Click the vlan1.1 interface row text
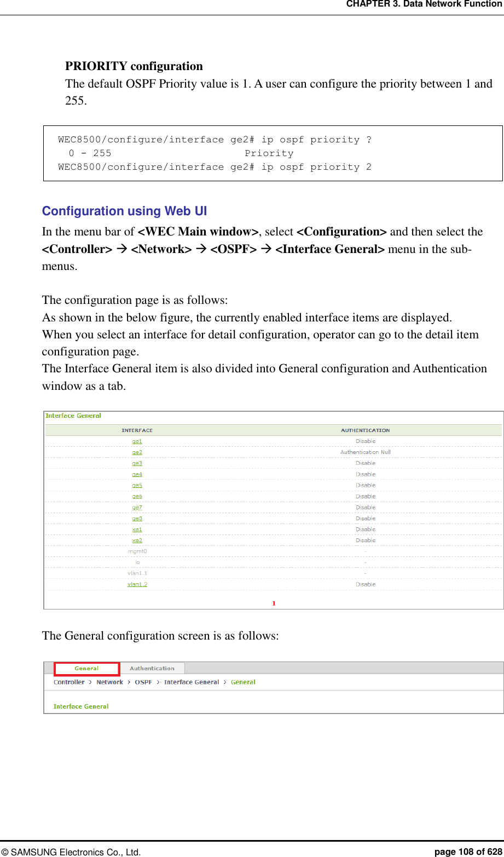This screenshot has width=504, height=857. (x=137, y=573)
